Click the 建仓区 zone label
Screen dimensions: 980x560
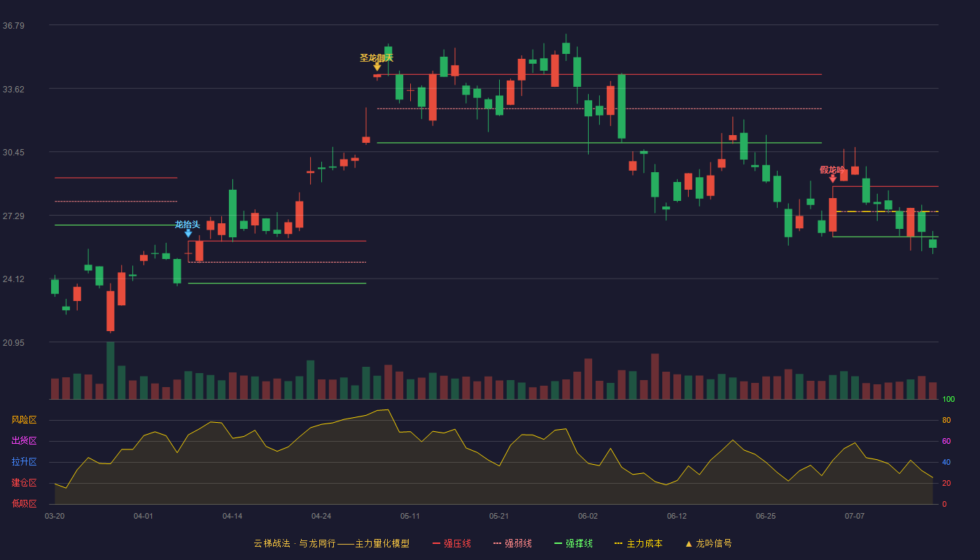24,483
